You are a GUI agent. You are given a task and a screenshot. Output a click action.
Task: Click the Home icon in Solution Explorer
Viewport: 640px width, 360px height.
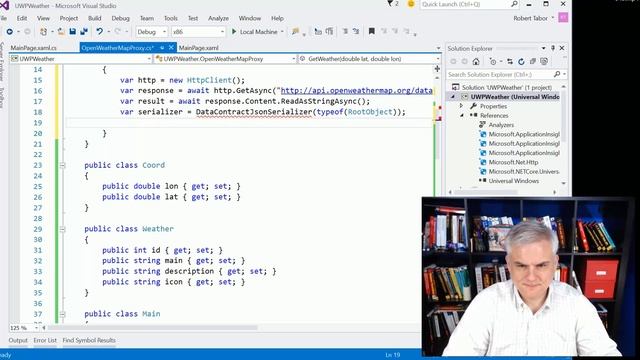pyautogui.click(x=476, y=62)
